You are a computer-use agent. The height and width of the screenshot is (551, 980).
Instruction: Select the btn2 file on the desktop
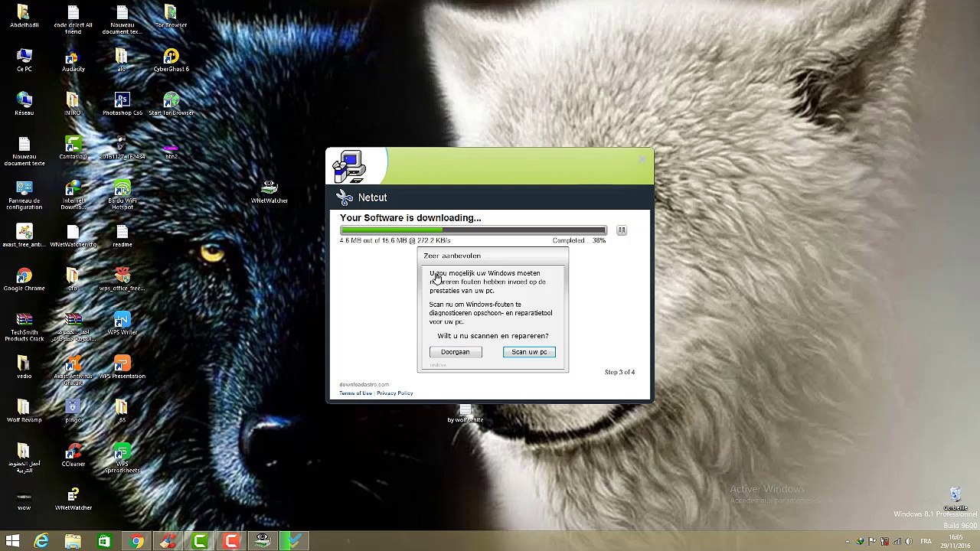171,148
